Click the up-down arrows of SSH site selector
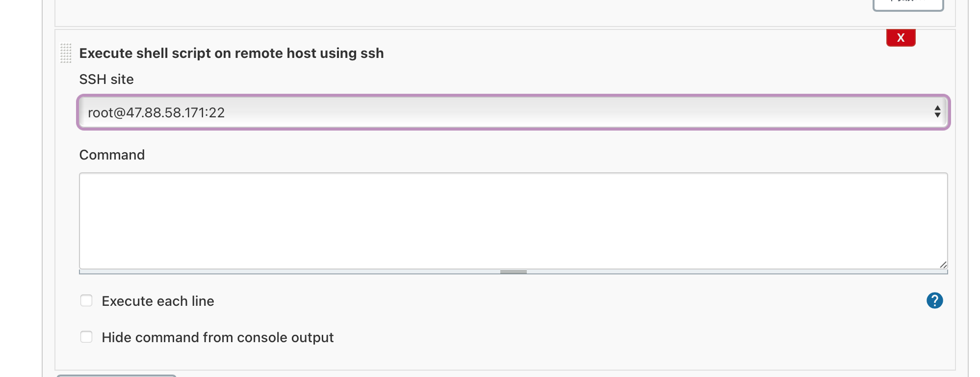Screen dimensions: 980x377 937,112
